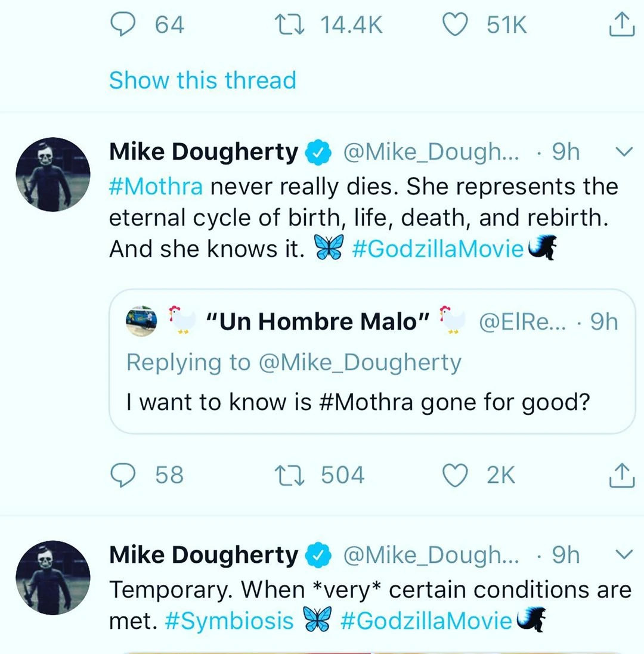This screenshot has height=654, width=644.
Task: Share the top tweet
Action: pos(621,24)
